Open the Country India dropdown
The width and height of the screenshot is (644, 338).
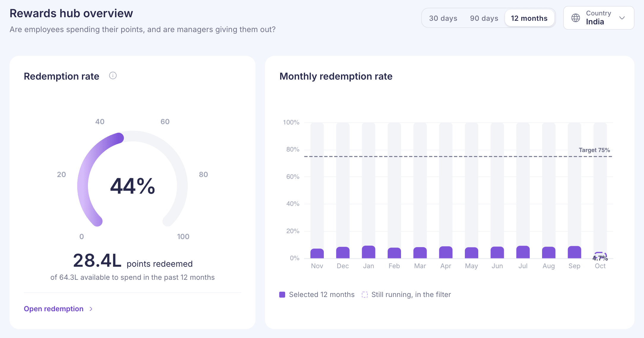599,18
